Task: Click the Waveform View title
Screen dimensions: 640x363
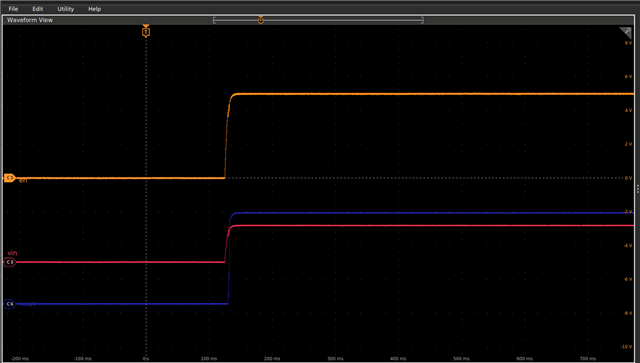Action: (30, 20)
